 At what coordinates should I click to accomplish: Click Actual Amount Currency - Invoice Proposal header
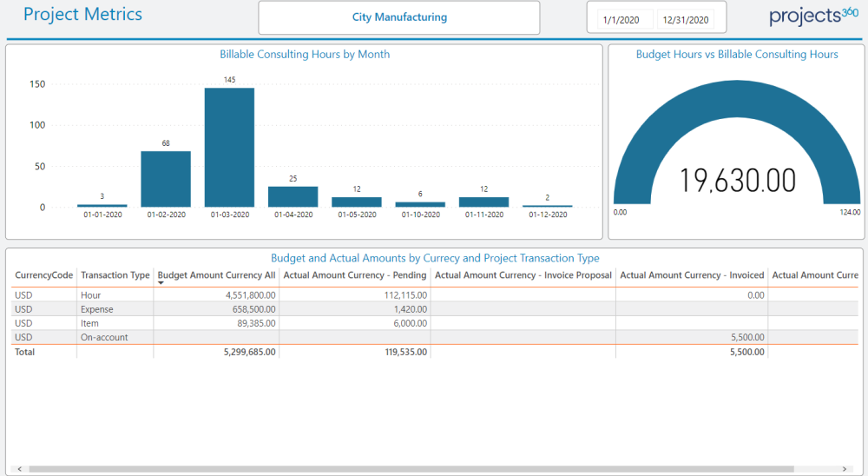523,275
